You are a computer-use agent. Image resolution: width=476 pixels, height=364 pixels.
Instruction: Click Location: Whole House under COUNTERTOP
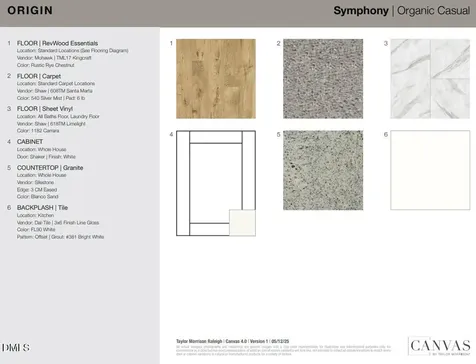point(41,175)
